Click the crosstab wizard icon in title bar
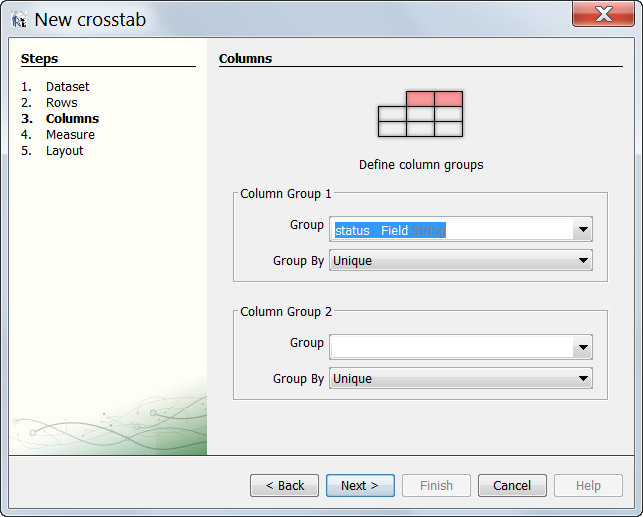 (x=18, y=19)
